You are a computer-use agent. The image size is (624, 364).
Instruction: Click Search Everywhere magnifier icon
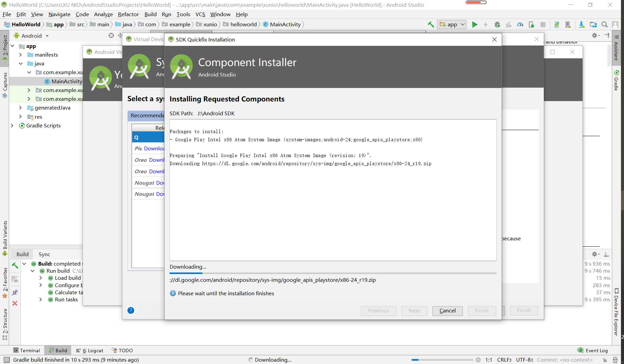coord(604,24)
